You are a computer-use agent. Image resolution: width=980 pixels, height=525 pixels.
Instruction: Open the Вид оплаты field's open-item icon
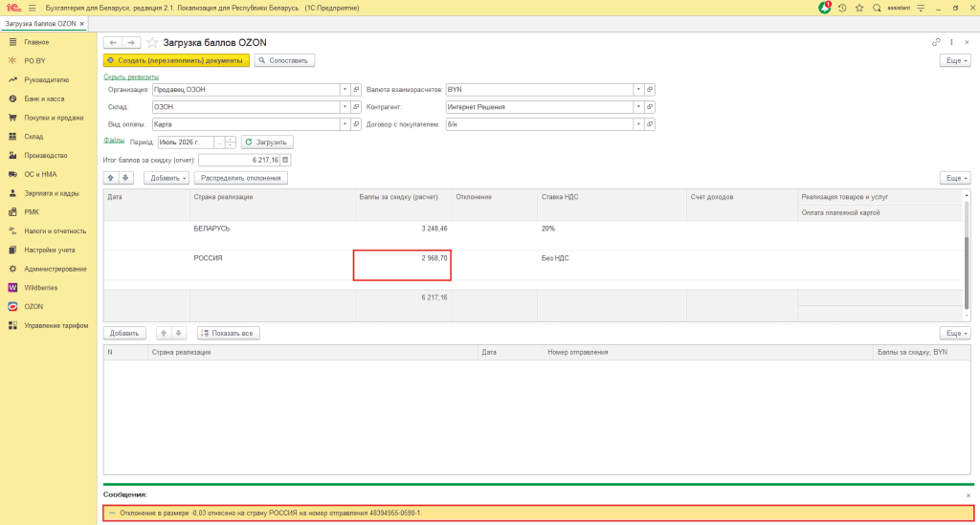coord(356,124)
